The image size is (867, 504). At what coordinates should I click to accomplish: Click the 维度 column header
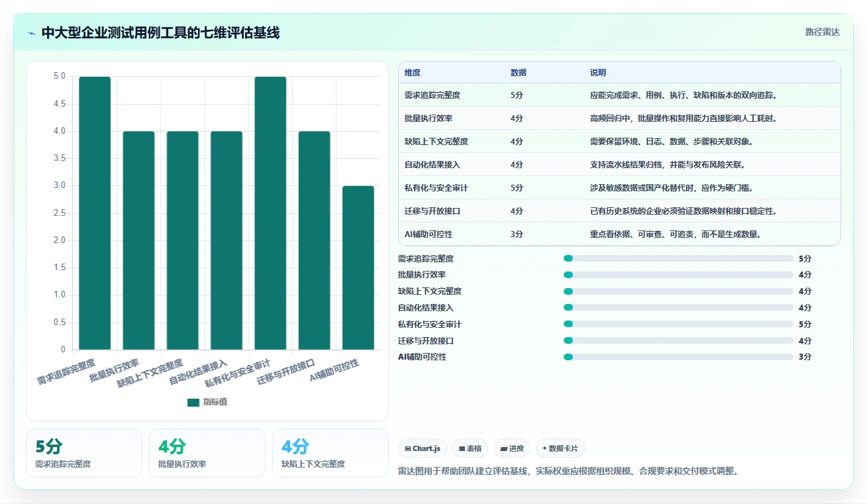pos(413,73)
